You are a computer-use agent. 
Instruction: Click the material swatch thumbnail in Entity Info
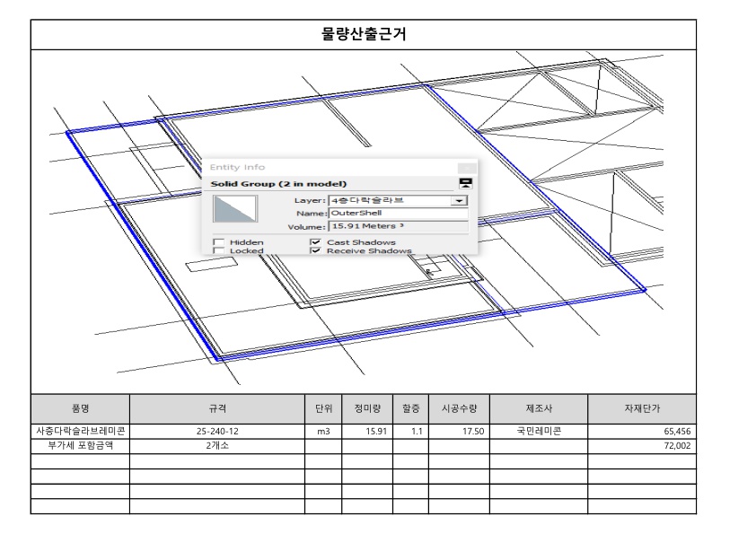pos(235,209)
